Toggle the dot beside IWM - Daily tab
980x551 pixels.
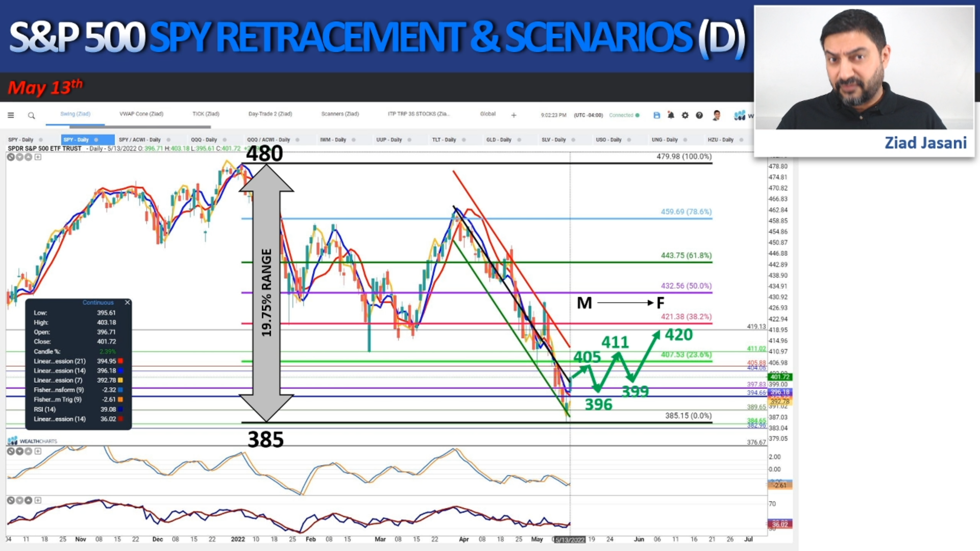(x=354, y=140)
